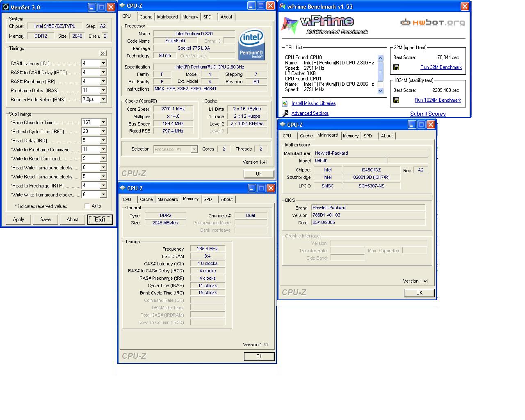This screenshot has height=420, width=525.
Task: Minimize the MemSet 3.0 window
Action: pyautogui.click(x=92, y=7)
